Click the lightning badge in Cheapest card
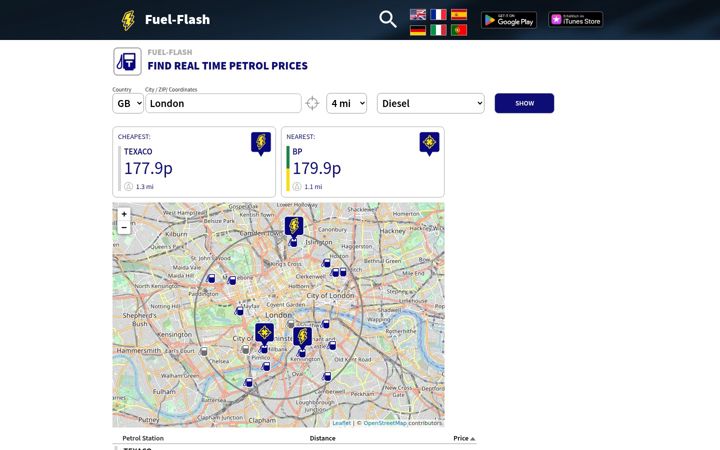Image resolution: width=720 pixels, height=450 pixels. tap(261, 144)
